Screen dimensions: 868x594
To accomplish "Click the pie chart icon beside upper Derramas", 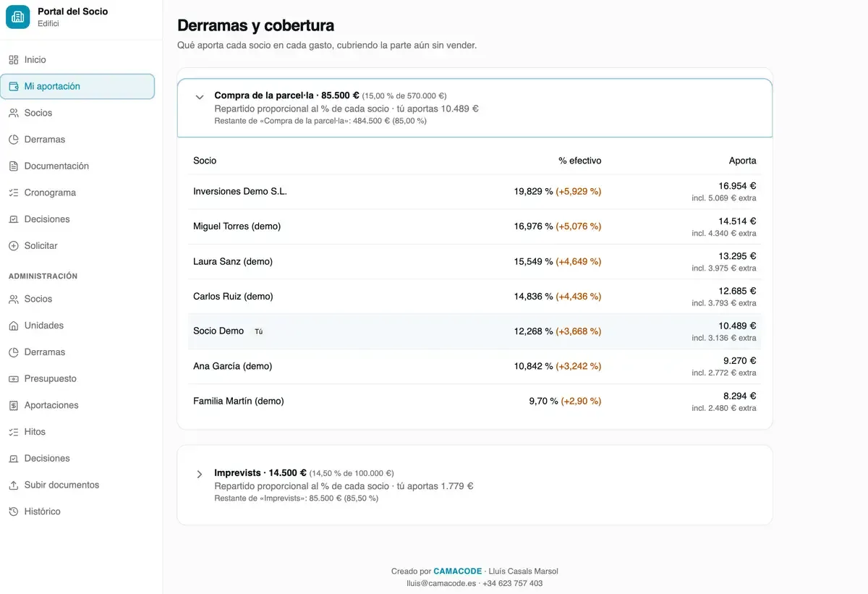I will click(13, 140).
